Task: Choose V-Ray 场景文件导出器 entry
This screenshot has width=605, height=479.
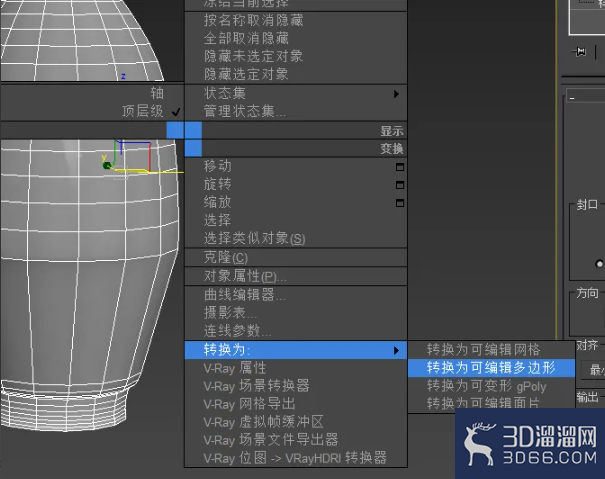Action: point(271,440)
